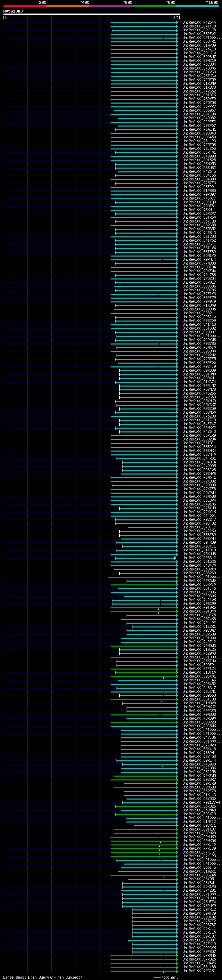Open hit UniRef100_Q9LKL0

click(199, 53)
